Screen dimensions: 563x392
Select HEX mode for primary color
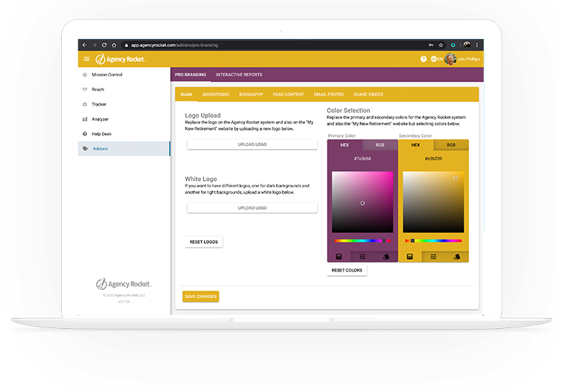(x=345, y=145)
